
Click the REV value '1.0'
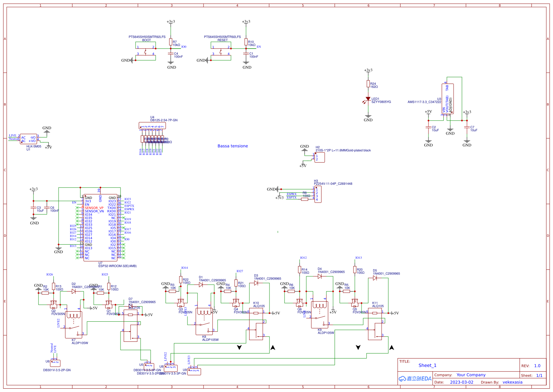(x=537, y=366)
